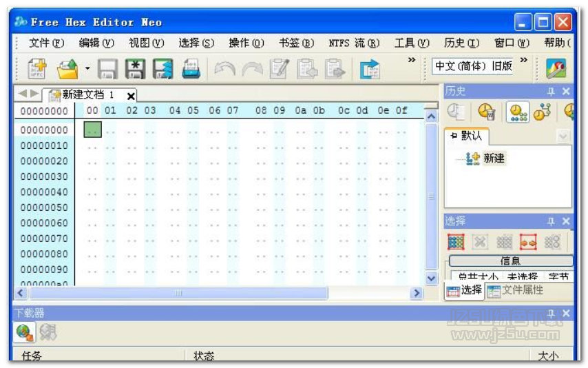Click the Redo arrow icon
The width and height of the screenshot is (588, 368).
[252, 69]
